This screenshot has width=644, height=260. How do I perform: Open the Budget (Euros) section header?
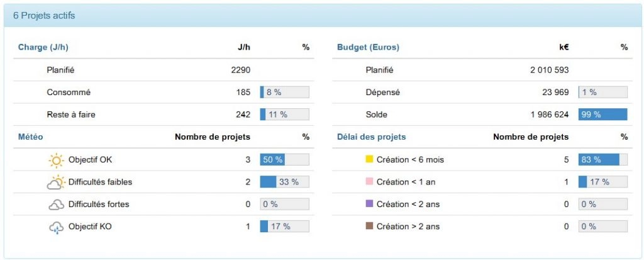(368, 47)
